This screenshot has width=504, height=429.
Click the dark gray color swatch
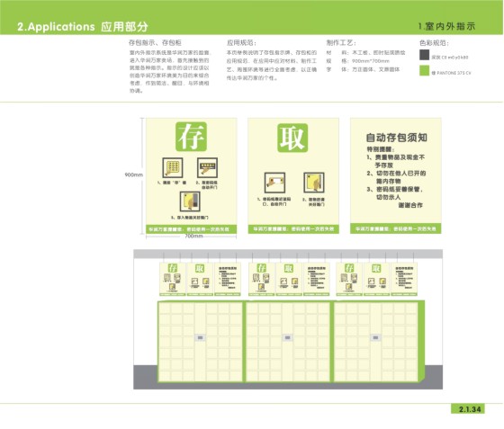pyautogui.click(x=424, y=55)
